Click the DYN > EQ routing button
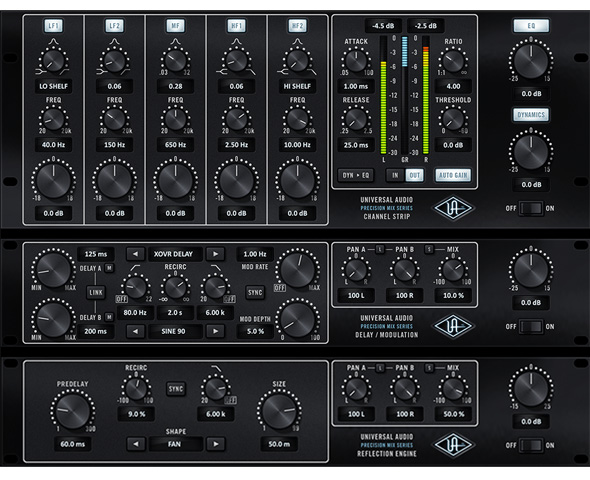Viewport: 590px width, 480px height. pos(356,175)
